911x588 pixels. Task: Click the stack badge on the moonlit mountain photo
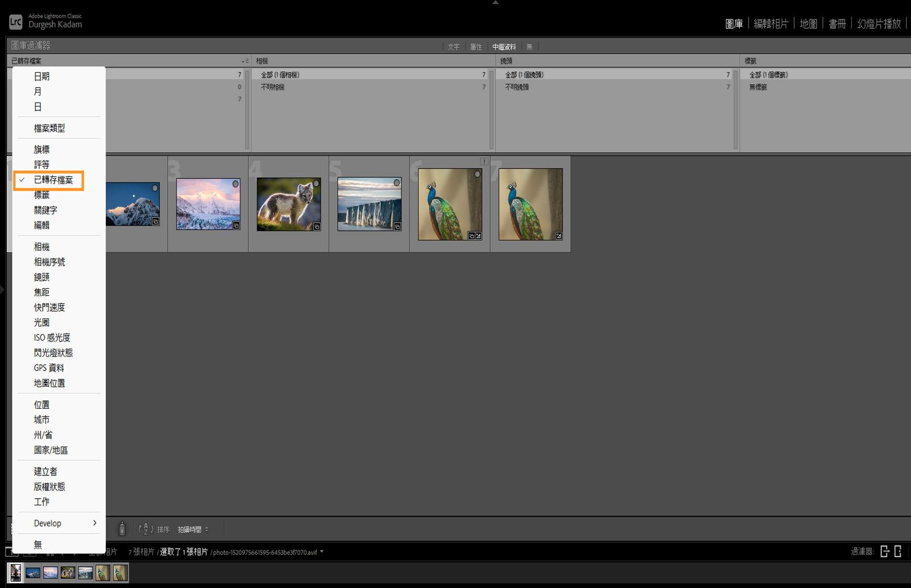pyautogui.click(x=155, y=221)
